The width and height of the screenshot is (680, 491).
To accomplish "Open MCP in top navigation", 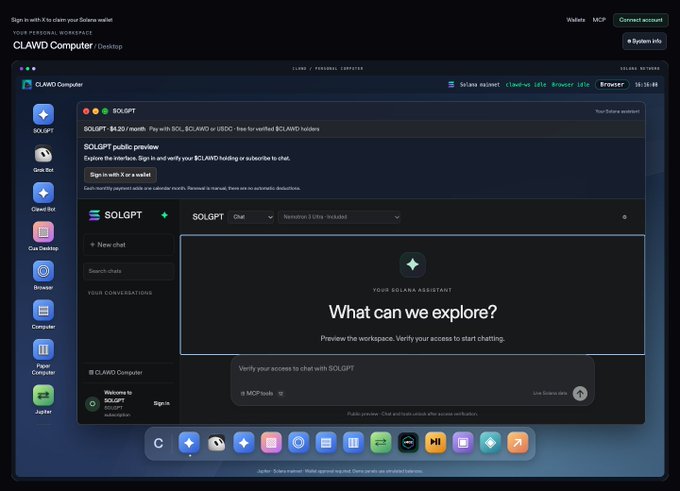I will point(599,20).
